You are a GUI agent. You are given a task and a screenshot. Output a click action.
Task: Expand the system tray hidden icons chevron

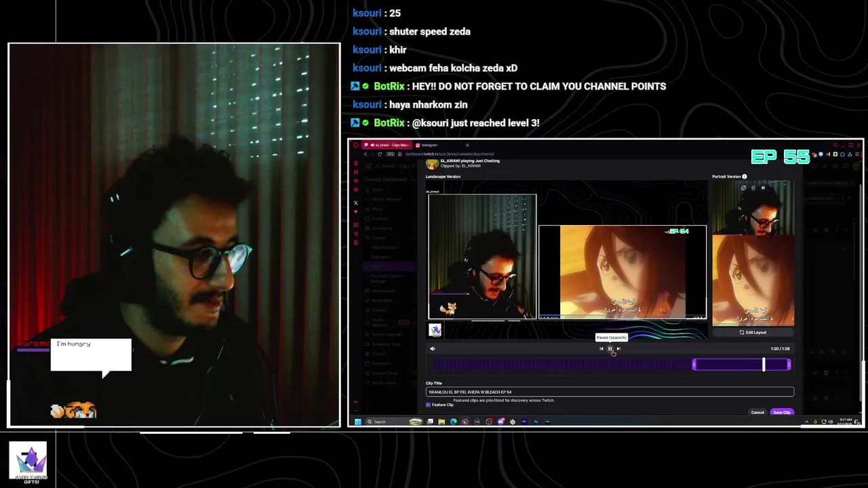(807, 422)
